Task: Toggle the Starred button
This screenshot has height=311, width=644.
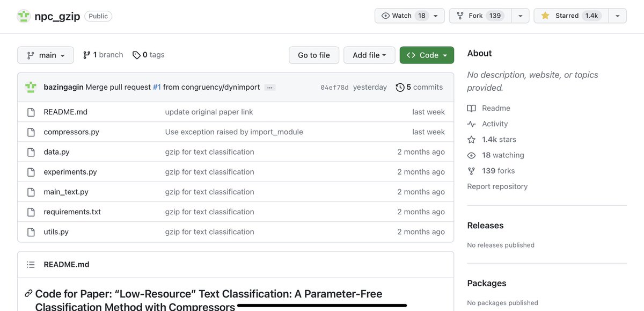Action: pos(572,16)
